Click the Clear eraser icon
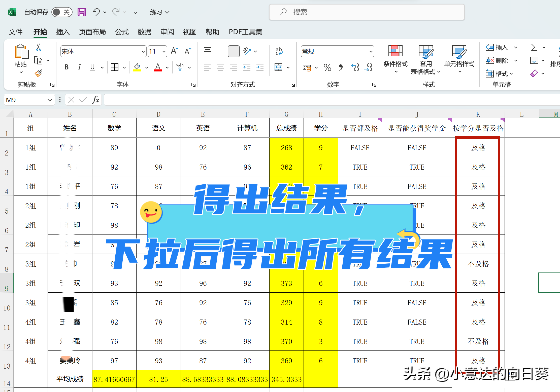 tap(534, 73)
